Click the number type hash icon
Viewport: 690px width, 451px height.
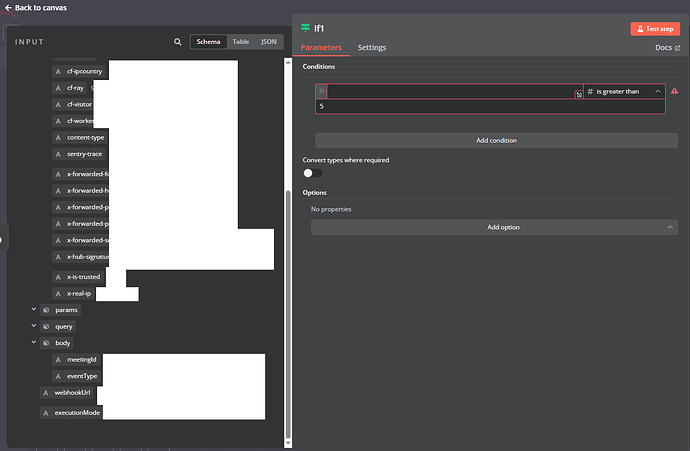pos(590,92)
